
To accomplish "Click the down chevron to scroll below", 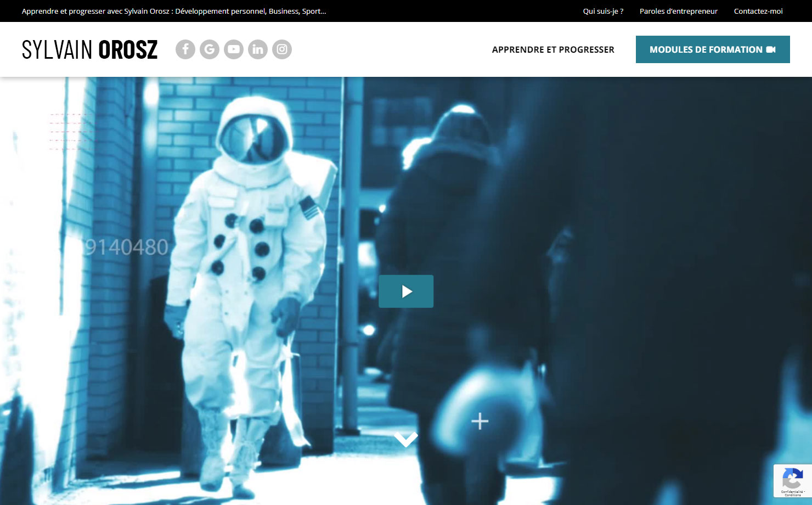I will tap(406, 439).
